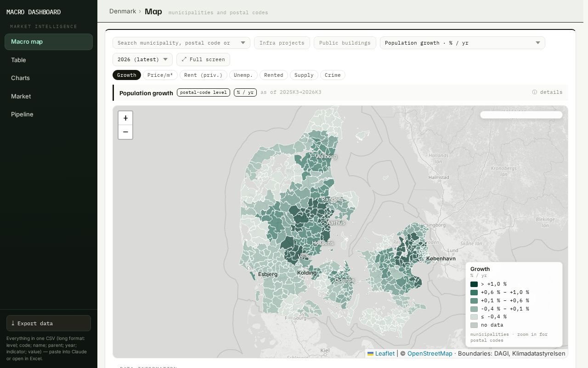Zoom in the map with plus button

pyautogui.click(x=125, y=118)
